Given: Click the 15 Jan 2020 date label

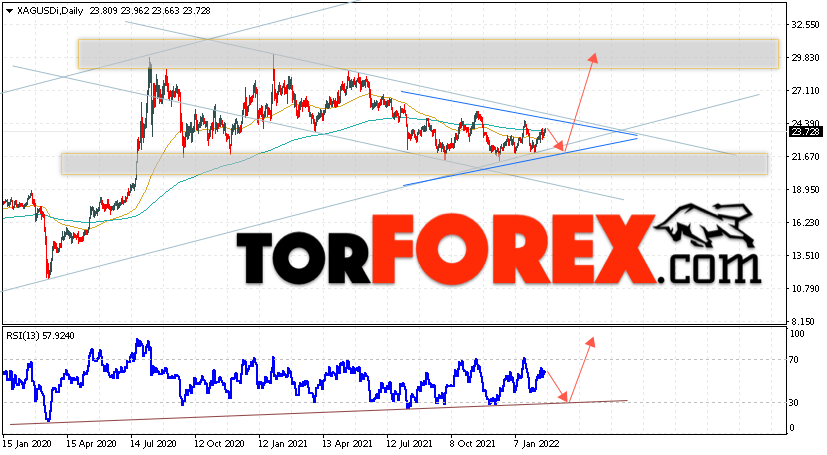Looking at the screenshot, I should coord(27,443).
